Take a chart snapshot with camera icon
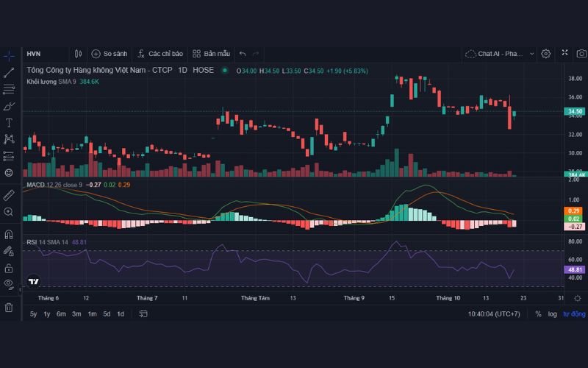Viewport: 588px width, 368px height. [x=581, y=54]
